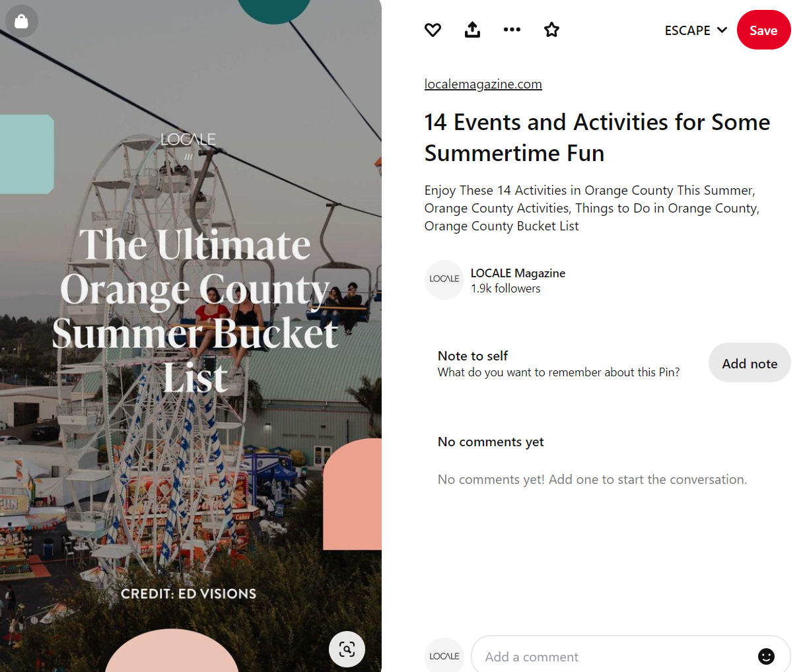Open the share/upload icon
This screenshot has width=803, height=672.
(x=472, y=30)
